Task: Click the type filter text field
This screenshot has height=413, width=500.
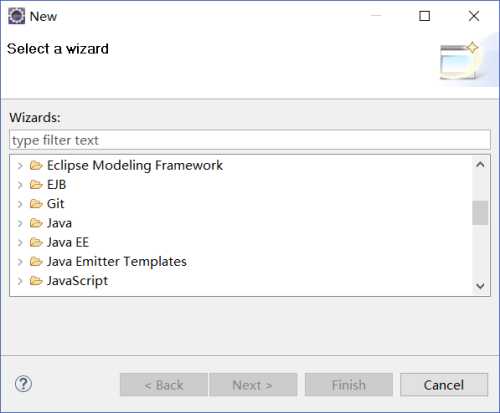Action: tap(250, 140)
